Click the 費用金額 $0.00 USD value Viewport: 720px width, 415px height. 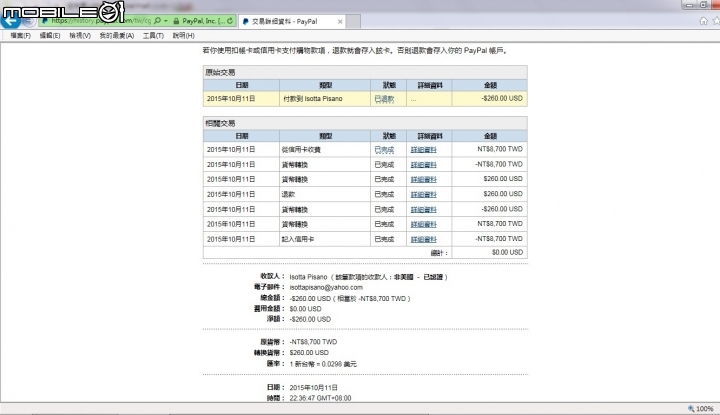(305, 309)
